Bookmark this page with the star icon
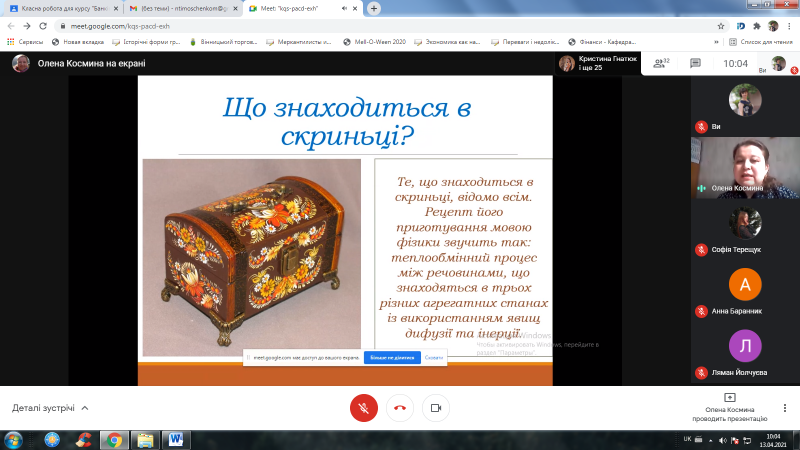Screen dimensions: 800x450 (721, 26)
